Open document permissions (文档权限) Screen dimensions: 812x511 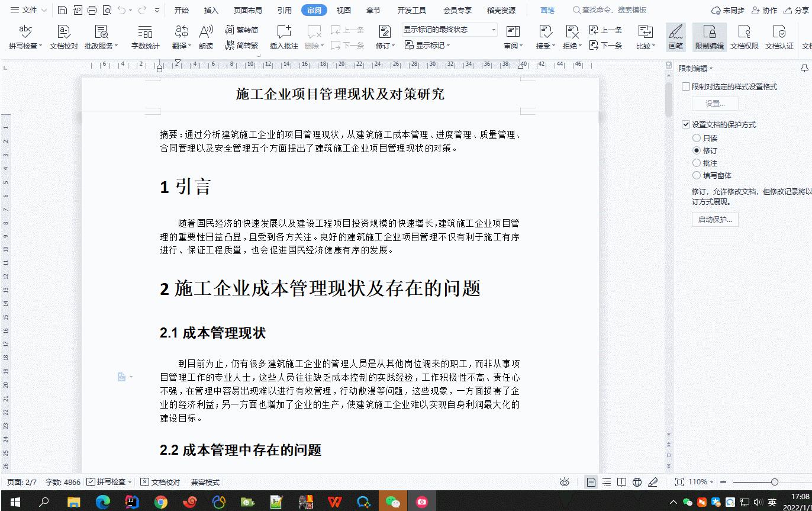pyautogui.click(x=745, y=36)
